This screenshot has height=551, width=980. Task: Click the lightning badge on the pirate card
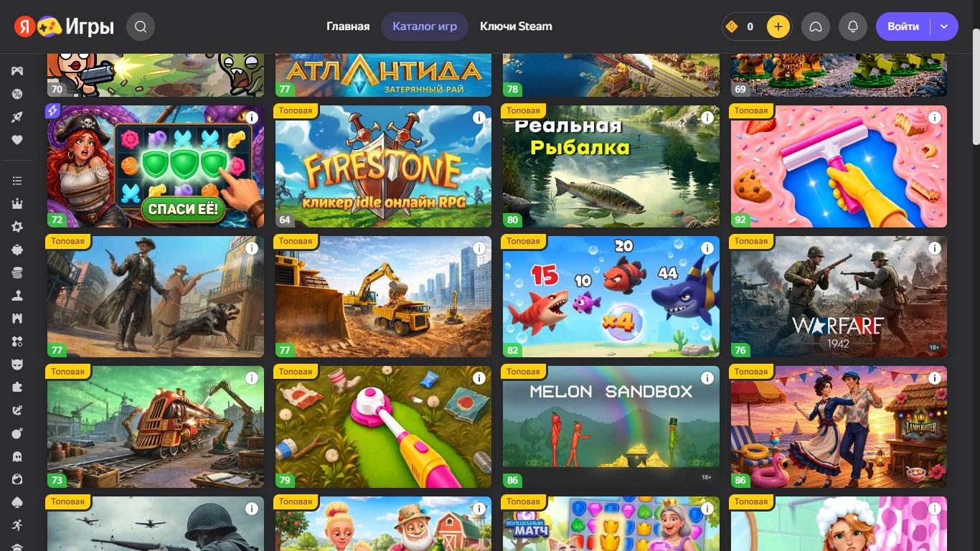click(x=53, y=111)
